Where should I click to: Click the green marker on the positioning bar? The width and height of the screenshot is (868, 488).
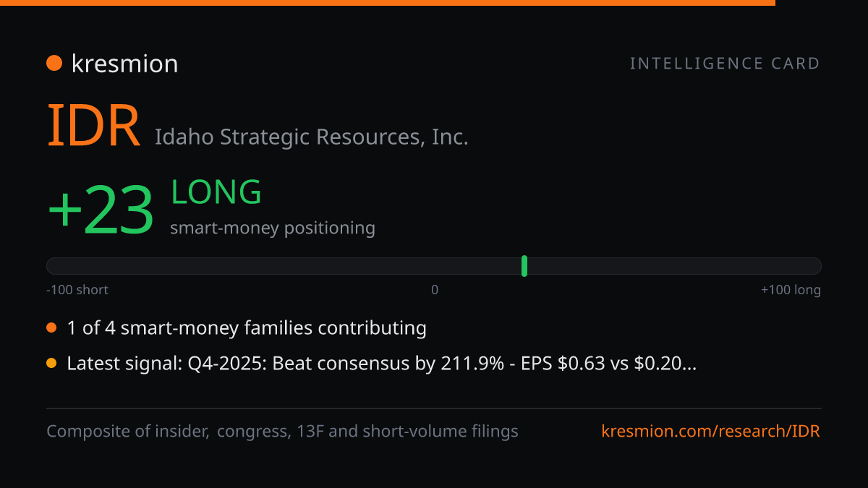click(524, 266)
